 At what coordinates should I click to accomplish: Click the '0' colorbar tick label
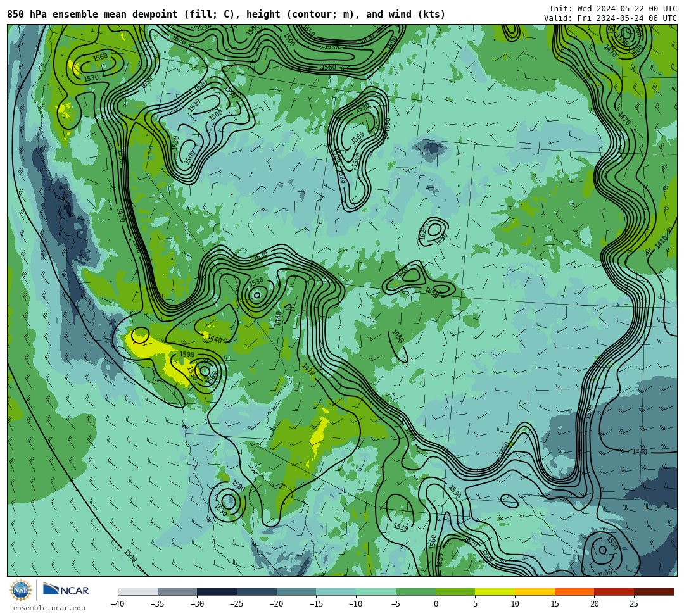[436, 604]
